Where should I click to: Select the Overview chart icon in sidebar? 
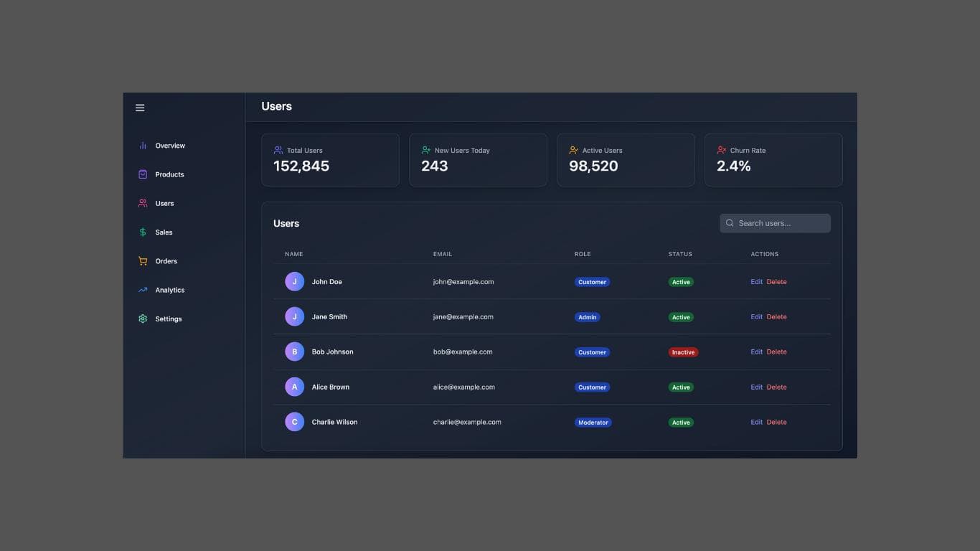click(143, 145)
